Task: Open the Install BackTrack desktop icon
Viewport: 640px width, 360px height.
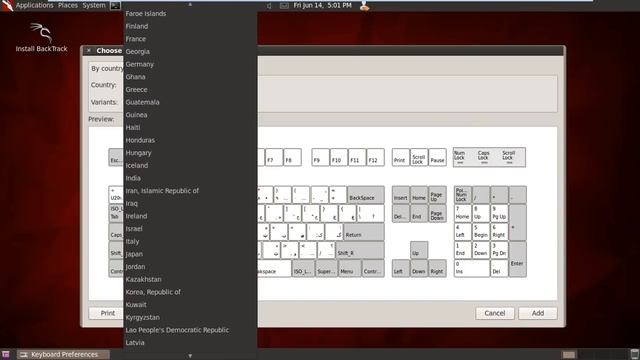Action: click(x=41, y=38)
